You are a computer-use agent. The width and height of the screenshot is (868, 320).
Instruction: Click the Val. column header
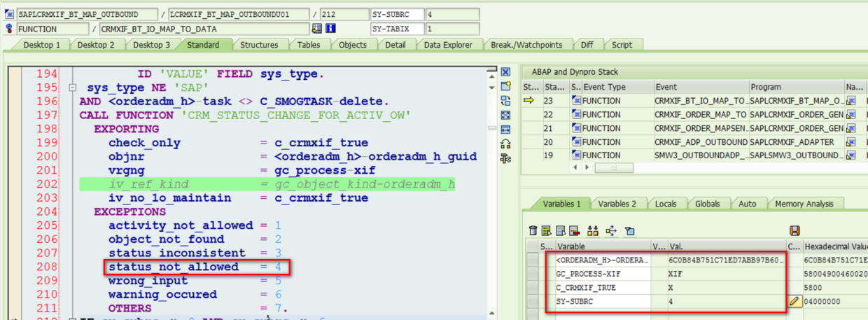[725, 246]
